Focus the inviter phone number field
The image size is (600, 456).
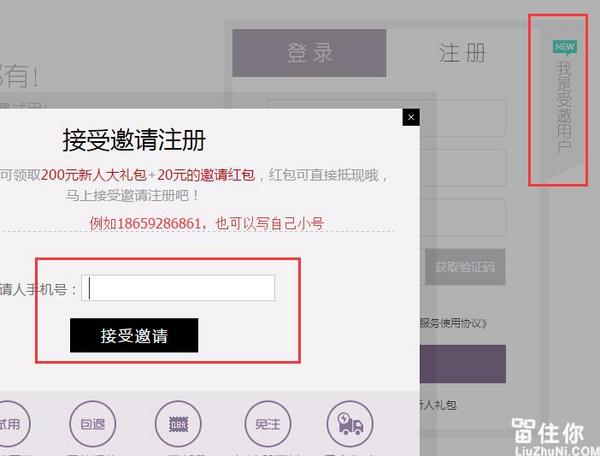click(178, 288)
